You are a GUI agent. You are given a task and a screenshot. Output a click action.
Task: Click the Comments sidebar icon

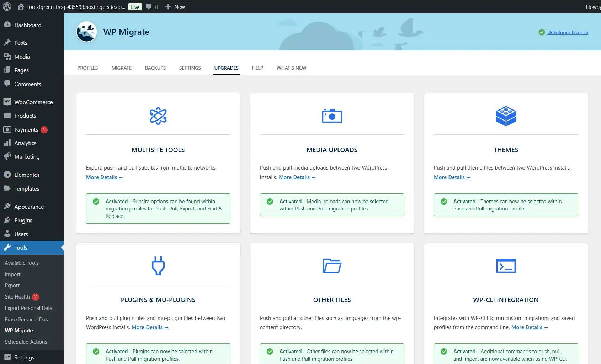click(7, 84)
